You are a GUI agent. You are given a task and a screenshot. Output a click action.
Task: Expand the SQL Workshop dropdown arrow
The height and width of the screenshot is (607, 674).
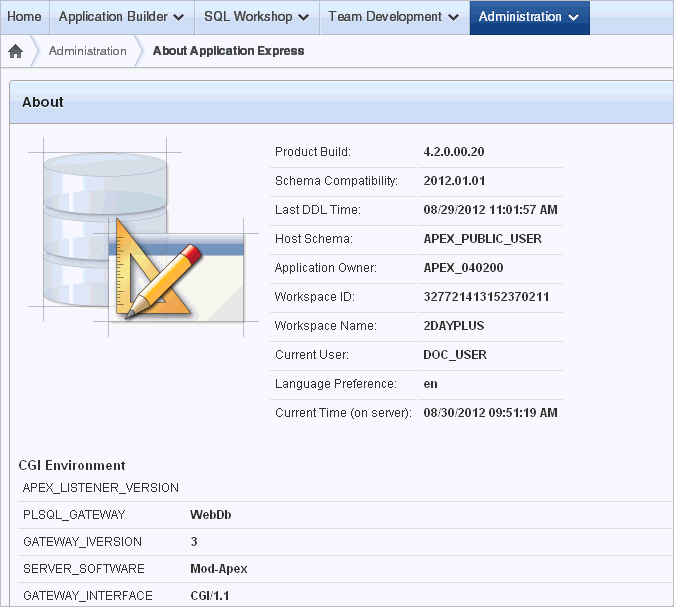point(303,18)
